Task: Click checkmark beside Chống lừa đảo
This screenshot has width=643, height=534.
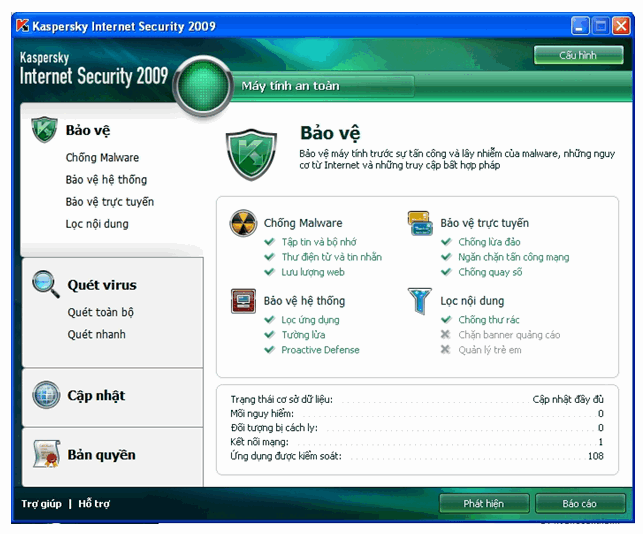Action: [x=446, y=242]
